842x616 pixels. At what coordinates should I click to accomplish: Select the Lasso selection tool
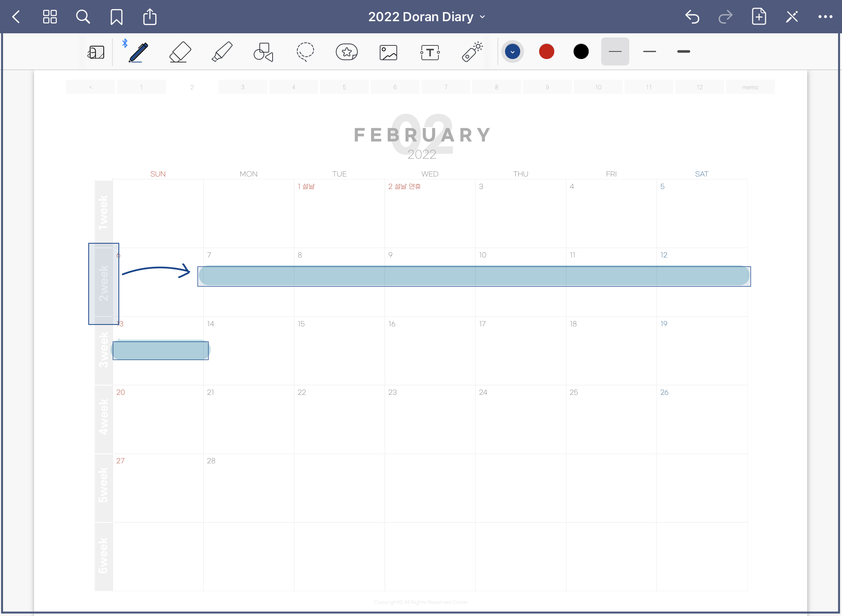click(x=305, y=52)
